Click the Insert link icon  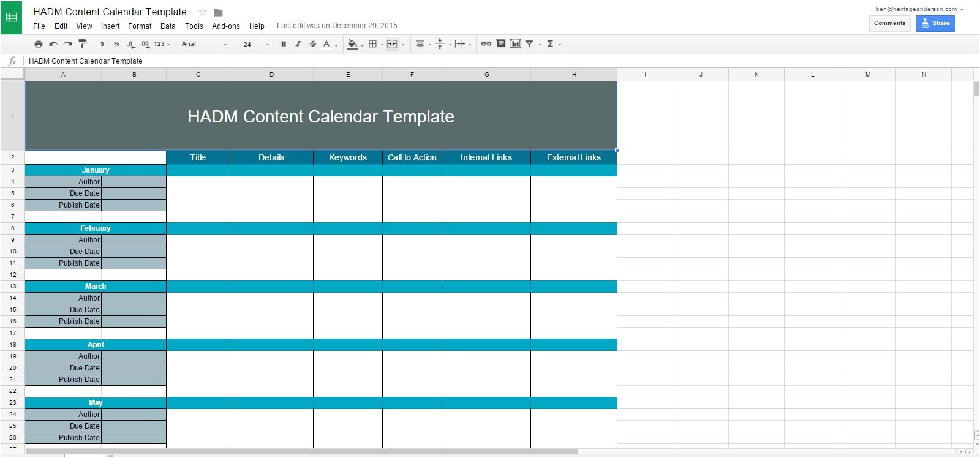[486, 44]
